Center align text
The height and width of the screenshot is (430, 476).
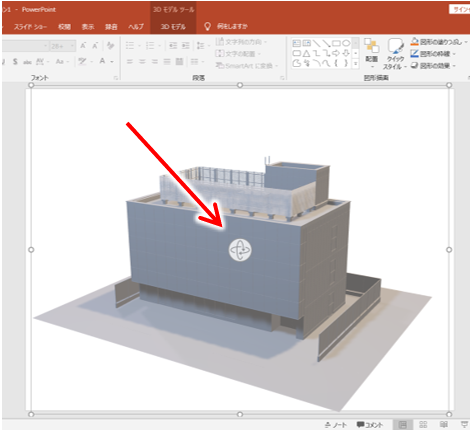(142, 62)
